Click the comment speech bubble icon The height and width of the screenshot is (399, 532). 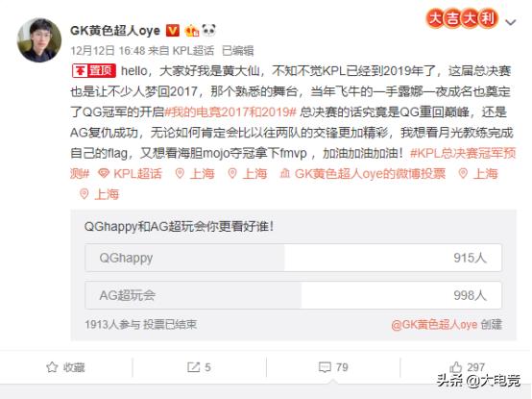(325, 367)
